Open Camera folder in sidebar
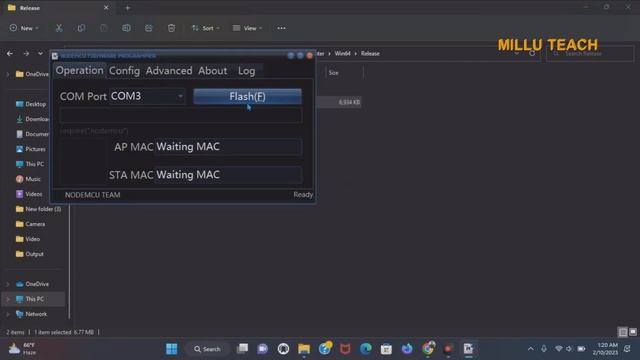The height and width of the screenshot is (360, 640). (x=31, y=224)
